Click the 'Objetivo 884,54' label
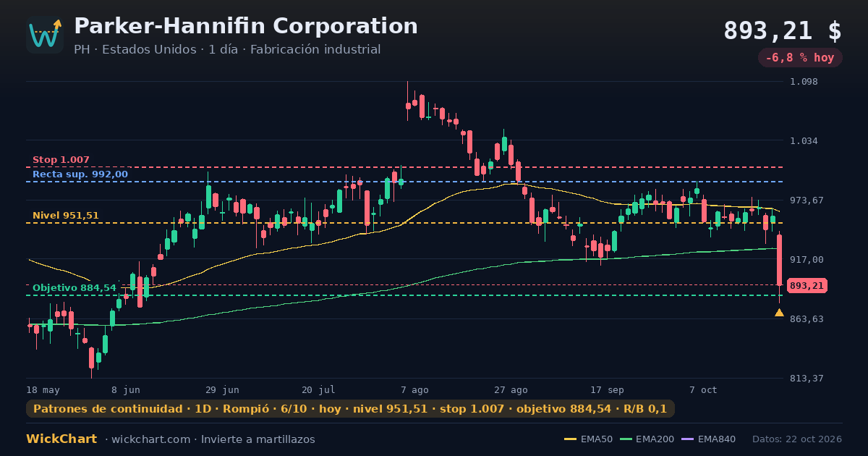This screenshot has width=868, height=456. 74,288
